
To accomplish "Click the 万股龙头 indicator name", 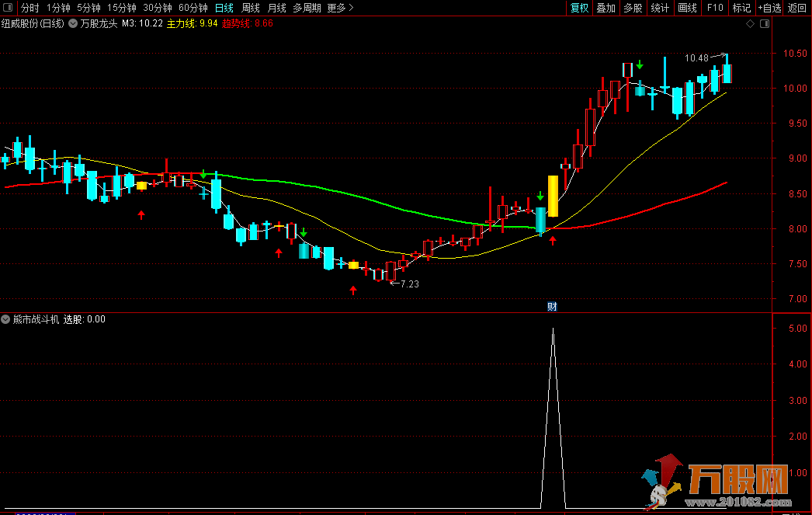I will (x=99, y=23).
